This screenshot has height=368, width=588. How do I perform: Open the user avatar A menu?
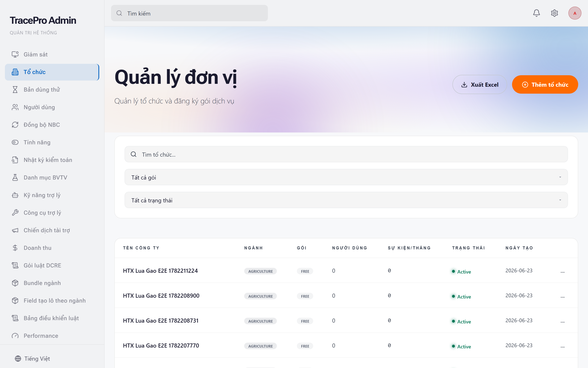click(575, 13)
